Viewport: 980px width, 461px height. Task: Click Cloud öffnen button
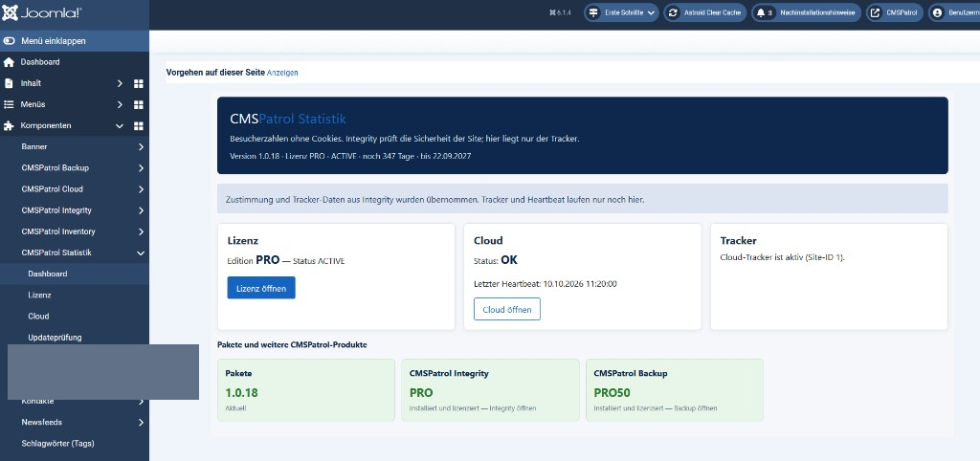point(507,309)
